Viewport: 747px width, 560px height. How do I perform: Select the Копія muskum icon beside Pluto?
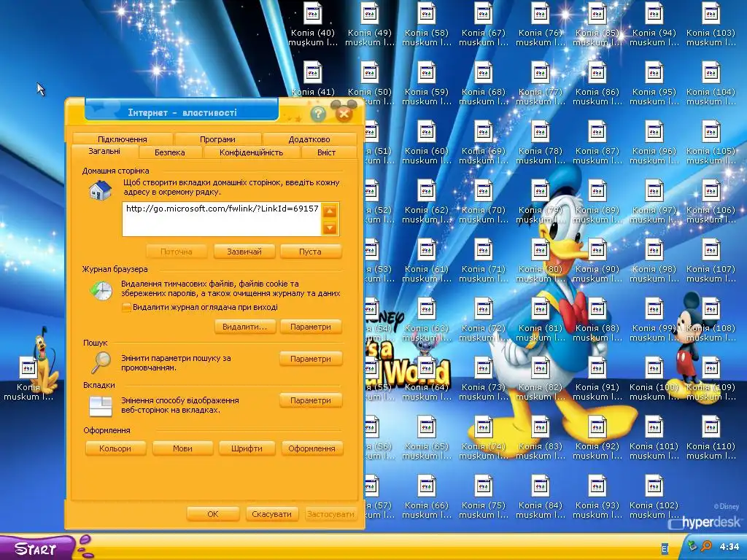pyautogui.click(x=28, y=379)
